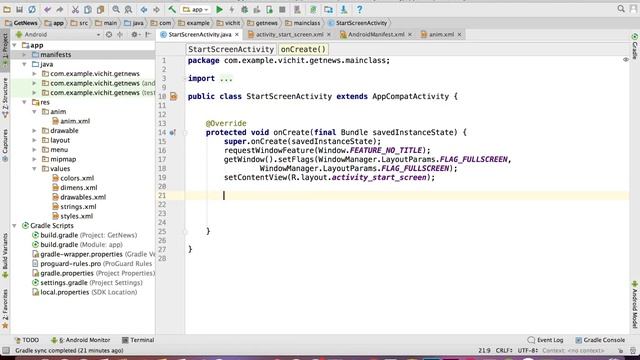Navigate Back with the left arrow icon
This screenshot has height=360, width=640.
pyautogui.click(x=144, y=9)
